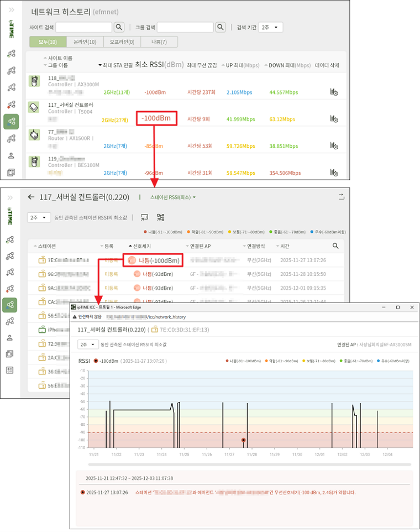Image resolution: width=420 pixels, height=532 pixels.
Task: Click the 나쁨(-100dBm) signal strength cell
Action: (x=151, y=260)
